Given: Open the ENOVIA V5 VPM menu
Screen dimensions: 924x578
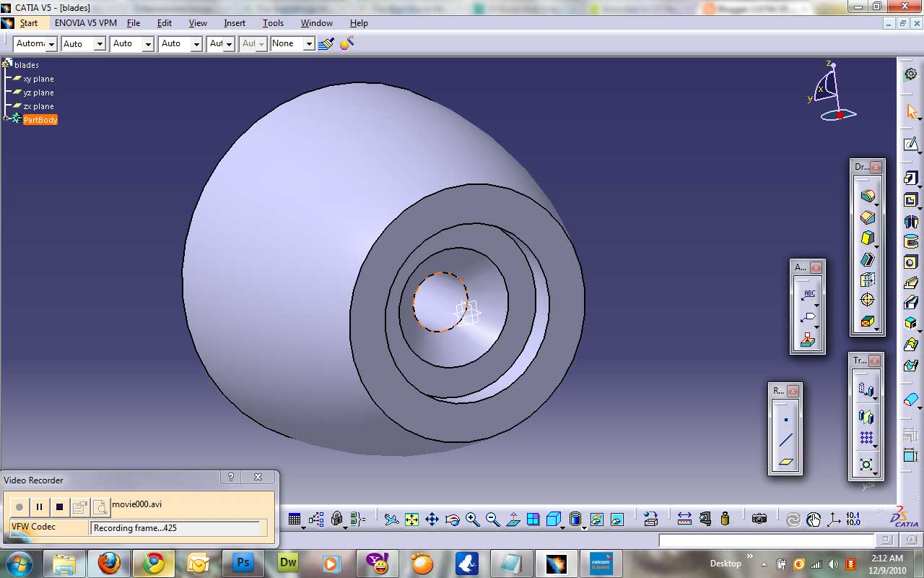Looking at the screenshot, I should click(87, 22).
